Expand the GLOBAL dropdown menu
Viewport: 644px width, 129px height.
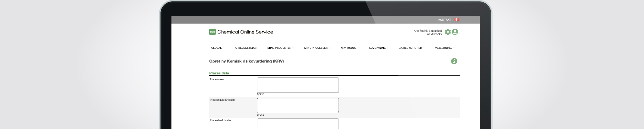218,48
